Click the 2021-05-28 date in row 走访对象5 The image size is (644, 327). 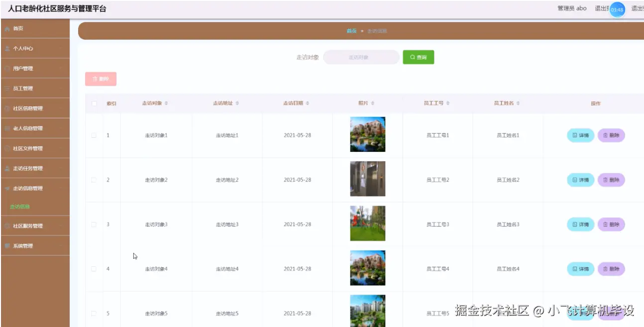(x=297, y=314)
